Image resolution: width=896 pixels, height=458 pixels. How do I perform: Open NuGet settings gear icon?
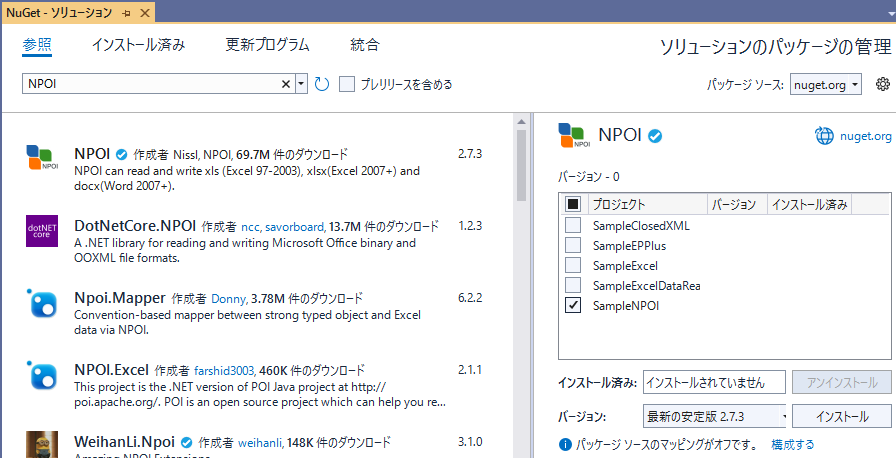882,85
